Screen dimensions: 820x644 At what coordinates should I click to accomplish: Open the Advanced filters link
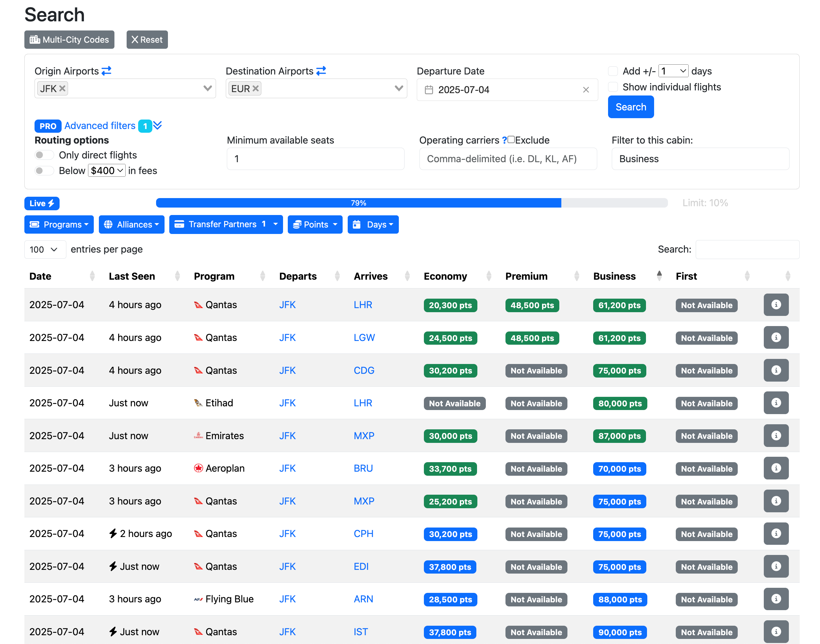point(100,126)
